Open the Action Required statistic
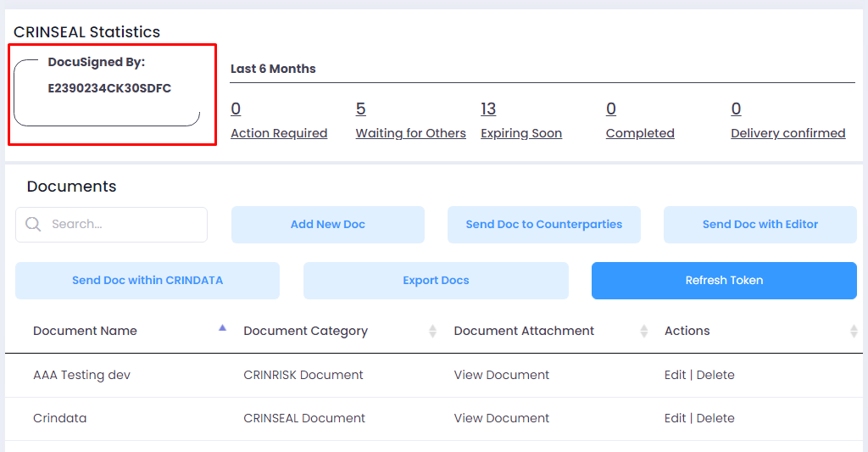Viewport: 868px width, 452px height. pos(279,133)
